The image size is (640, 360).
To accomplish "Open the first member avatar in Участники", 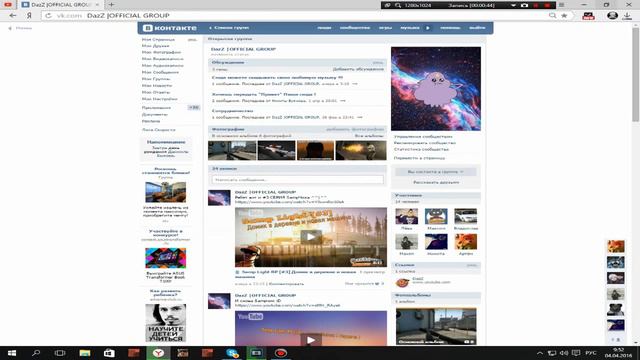I will (x=406, y=216).
